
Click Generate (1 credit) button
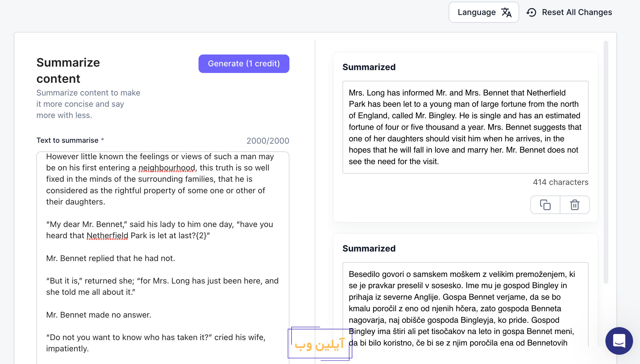(244, 64)
